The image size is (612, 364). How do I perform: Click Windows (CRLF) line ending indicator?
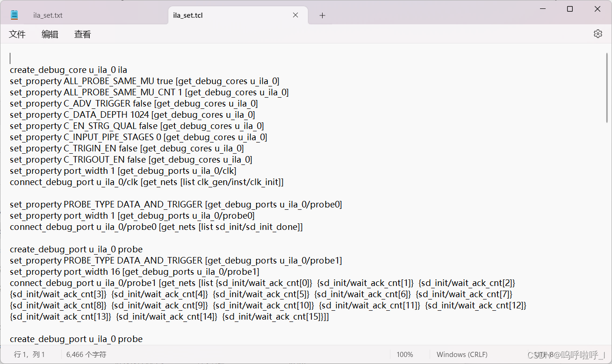(x=462, y=355)
